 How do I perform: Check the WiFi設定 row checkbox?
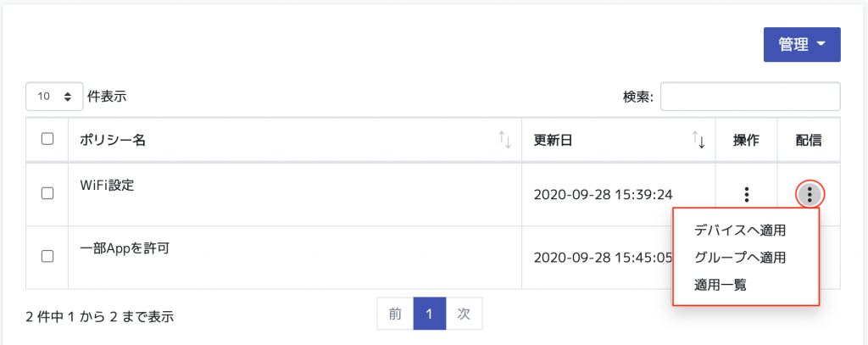pyautogui.click(x=47, y=192)
